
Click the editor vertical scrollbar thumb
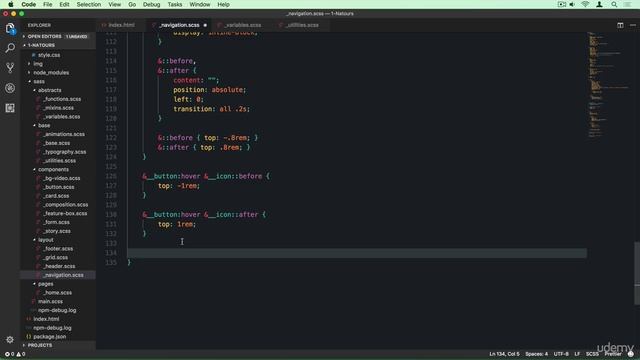[x=637, y=273]
